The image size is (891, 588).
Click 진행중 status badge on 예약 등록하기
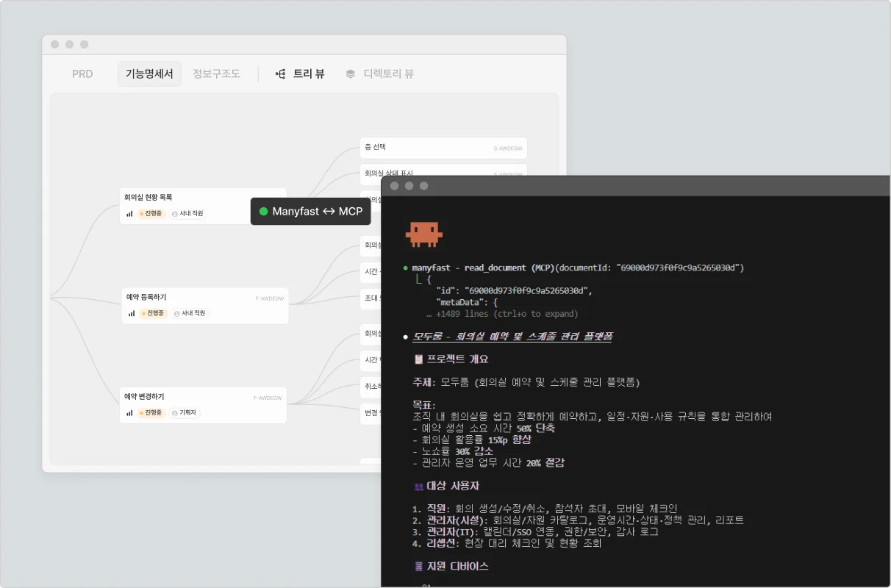click(x=153, y=313)
